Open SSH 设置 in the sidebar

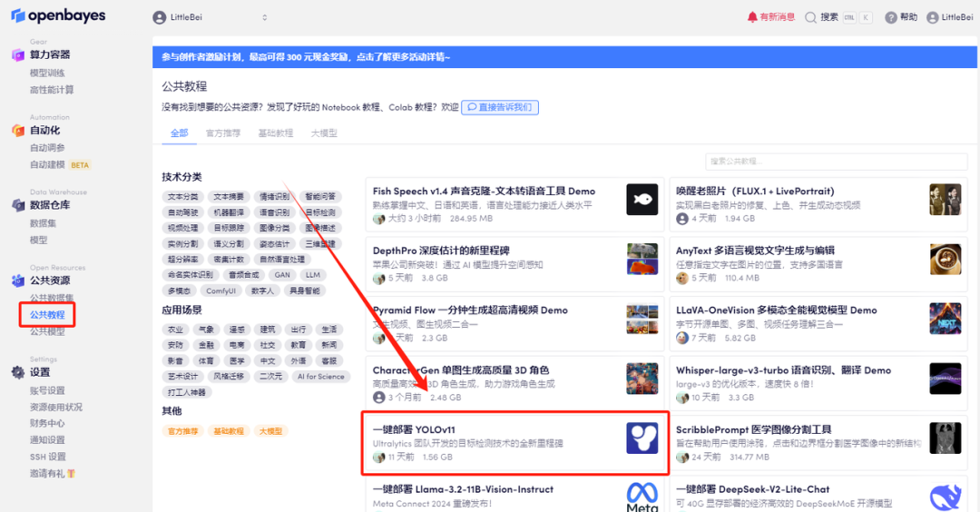coord(47,457)
